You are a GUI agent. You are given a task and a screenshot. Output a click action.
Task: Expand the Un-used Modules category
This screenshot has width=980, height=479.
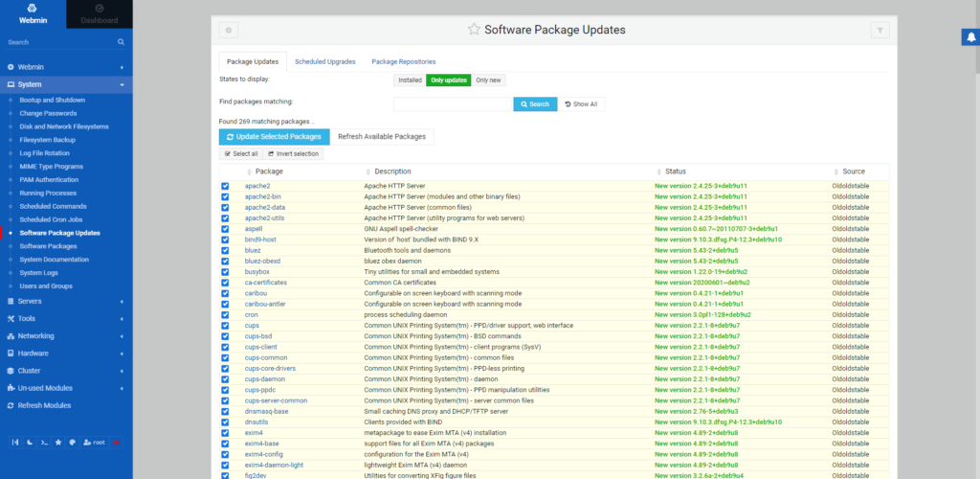[x=66, y=388]
